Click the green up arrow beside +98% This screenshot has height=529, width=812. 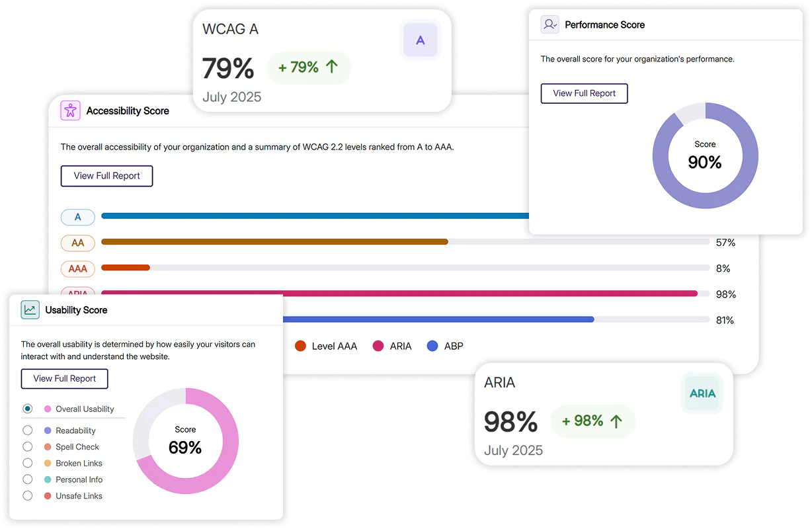(616, 421)
